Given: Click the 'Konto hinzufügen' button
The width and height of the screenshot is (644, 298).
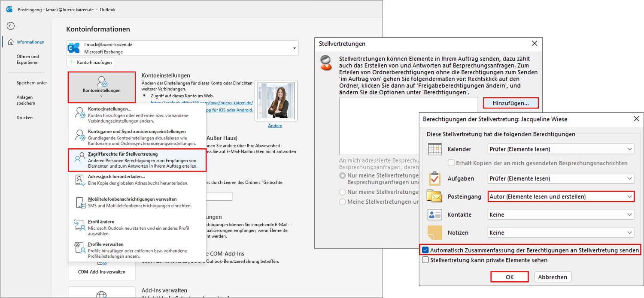Looking at the screenshot, I should click(x=91, y=62).
